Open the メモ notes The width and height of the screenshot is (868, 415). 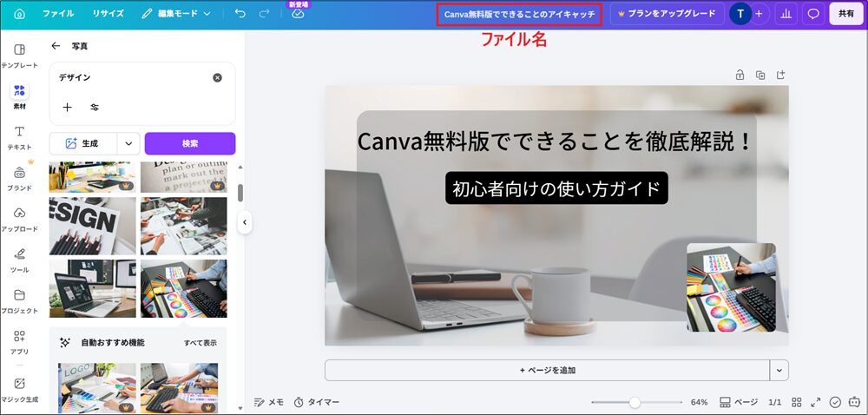click(x=269, y=402)
